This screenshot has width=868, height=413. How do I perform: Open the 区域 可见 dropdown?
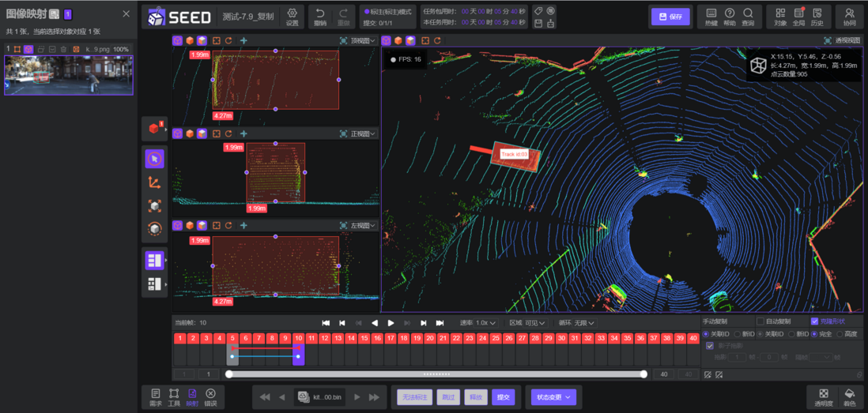pyautogui.click(x=535, y=322)
